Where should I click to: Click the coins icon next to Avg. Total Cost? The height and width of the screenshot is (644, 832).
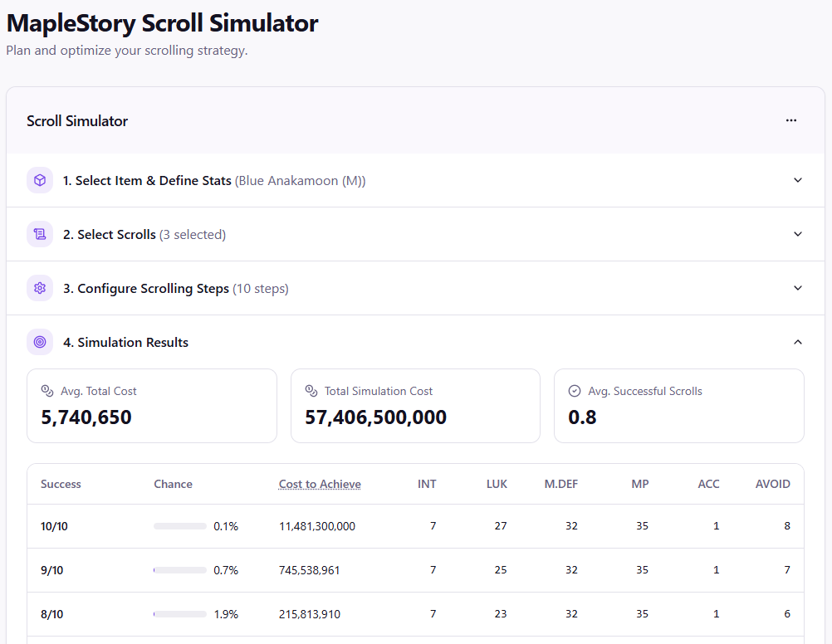tap(47, 391)
